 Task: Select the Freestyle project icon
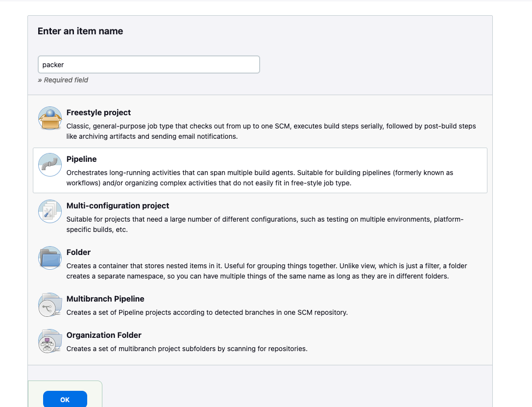49,118
